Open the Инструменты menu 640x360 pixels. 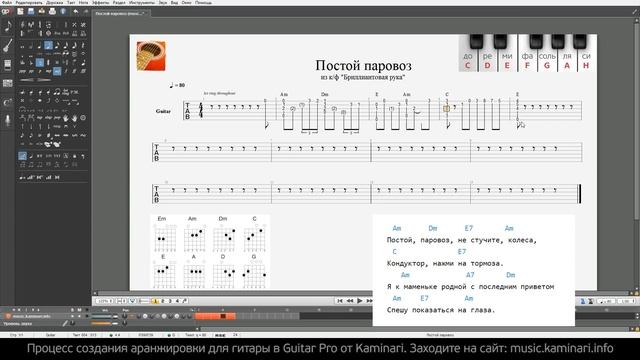(x=142, y=2)
